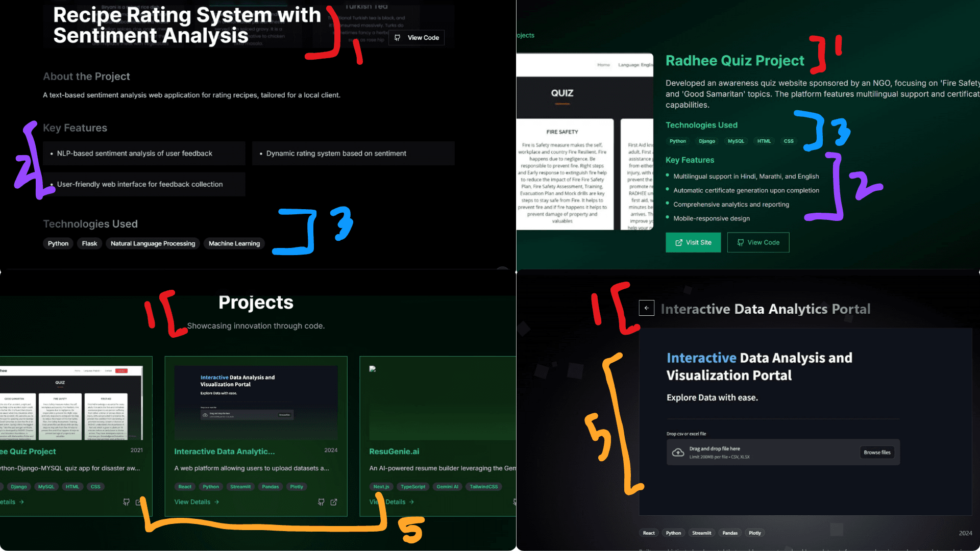The width and height of the screenshot is (980, 551).
Task: Click Projects section heading
Action: (x=256, y=303)
